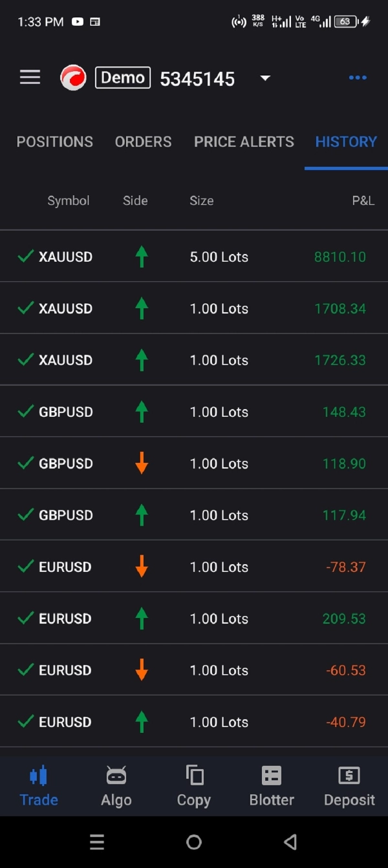Viewport: 388px width, 868px height.
Task: Open the Blotter icon
Action: (x=272, y=775)
